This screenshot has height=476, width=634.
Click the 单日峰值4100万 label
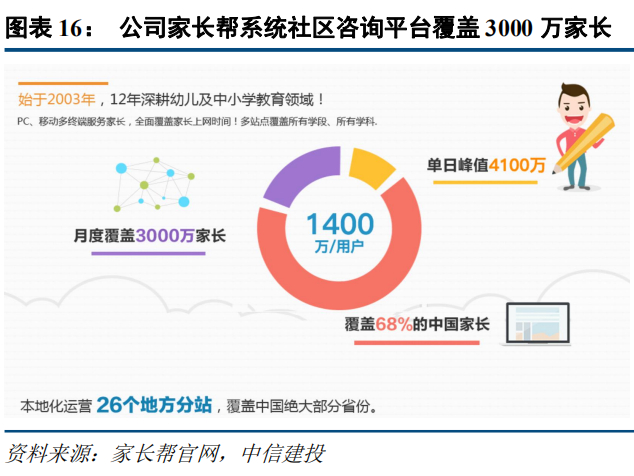pyautogui.click(x=486, y=165)
